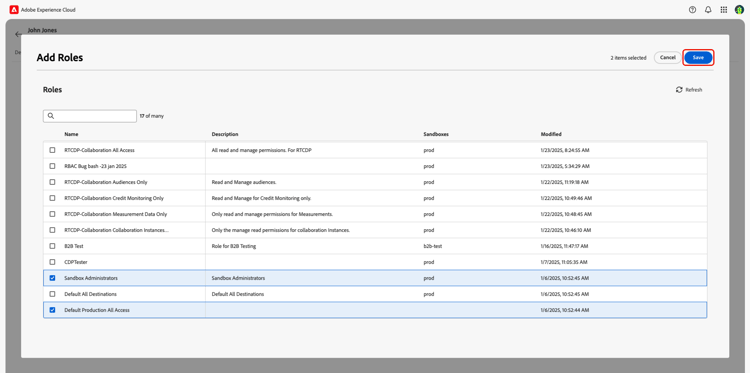Check RTCDP-Collaboration Collaboration Instances checkbox
The height and width of the screenshot is (373, 750).
[53, 230]
